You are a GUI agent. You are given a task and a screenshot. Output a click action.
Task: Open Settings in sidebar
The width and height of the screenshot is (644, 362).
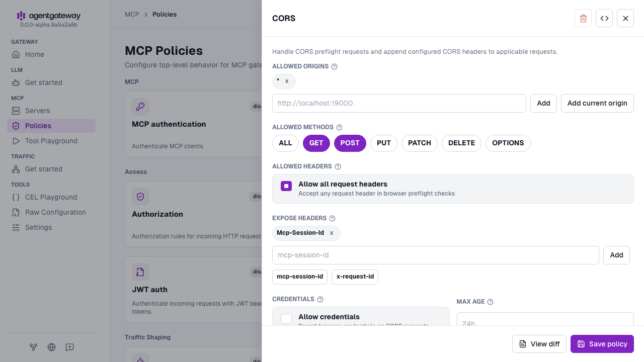tap(51, 227)
